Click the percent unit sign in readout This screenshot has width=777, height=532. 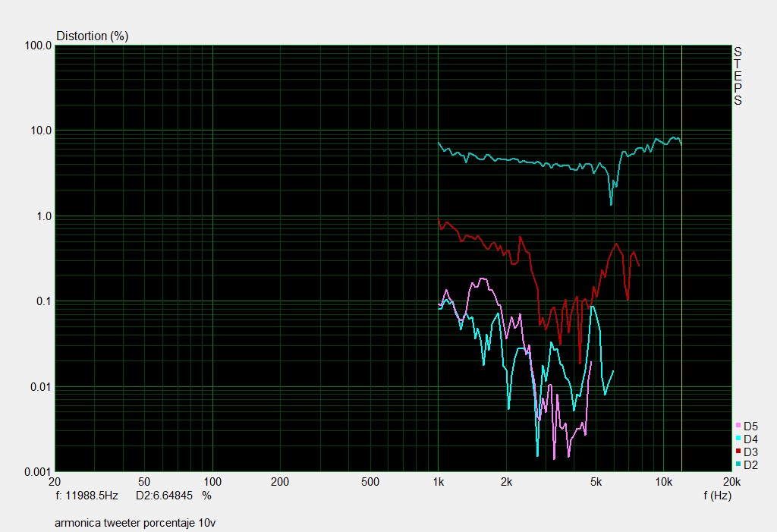pyautogui.click(x=206, y=496)
